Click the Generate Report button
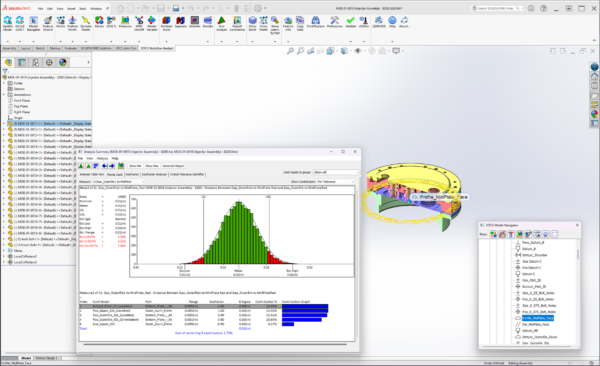The image size is (600, 366). 174,166
